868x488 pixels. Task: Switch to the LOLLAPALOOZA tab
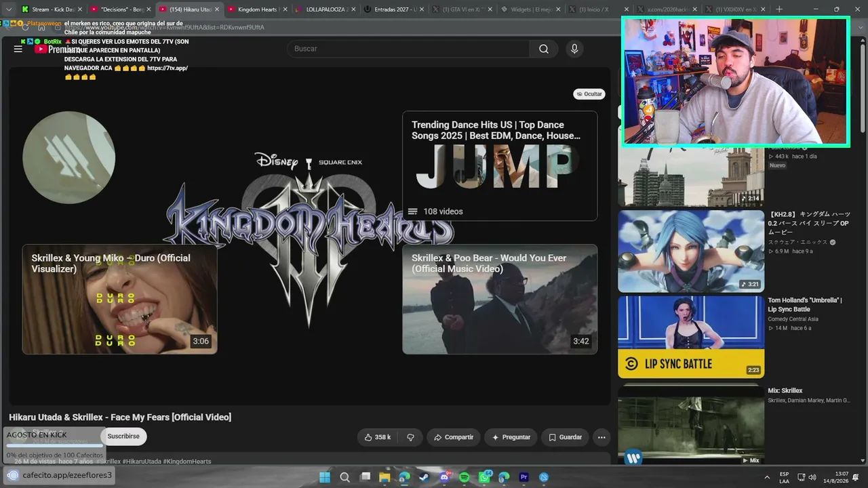325,9
